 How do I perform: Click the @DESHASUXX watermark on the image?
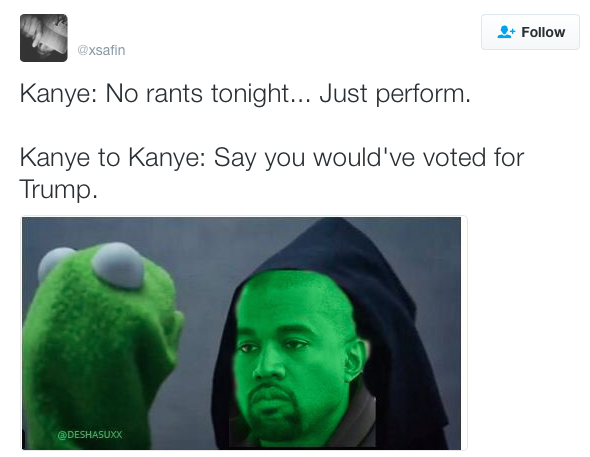(90, 435)
